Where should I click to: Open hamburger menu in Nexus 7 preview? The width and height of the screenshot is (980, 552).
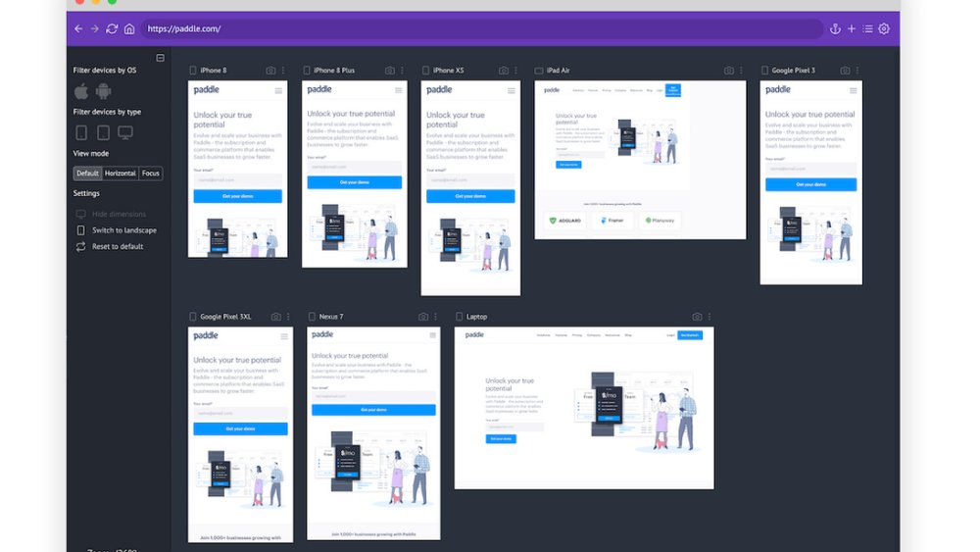[432, 335]
